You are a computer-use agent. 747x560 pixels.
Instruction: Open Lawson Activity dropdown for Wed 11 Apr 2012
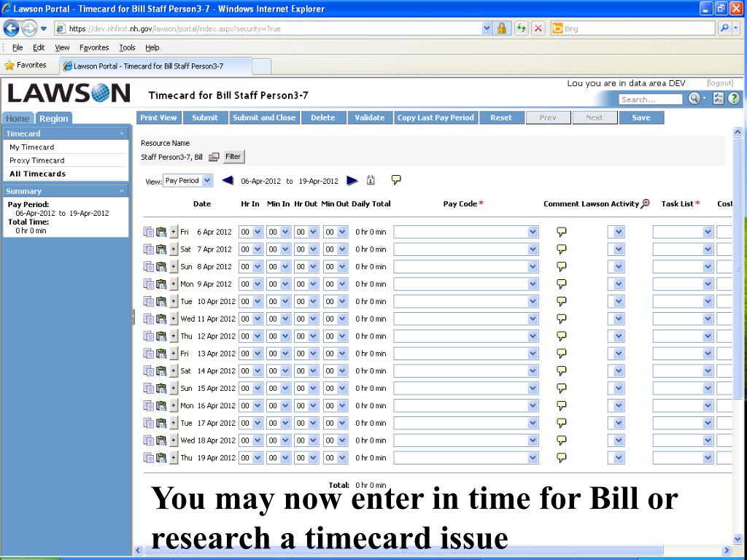(619, 319)
